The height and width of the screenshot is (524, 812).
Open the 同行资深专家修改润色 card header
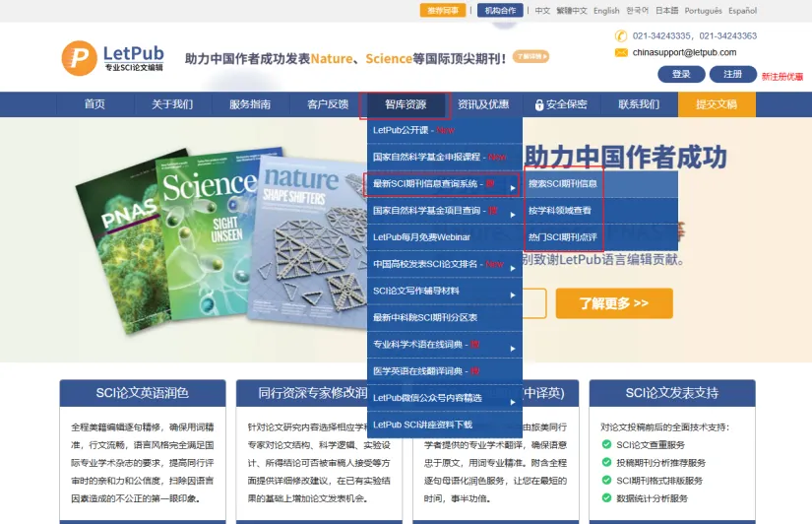point(302,393)
